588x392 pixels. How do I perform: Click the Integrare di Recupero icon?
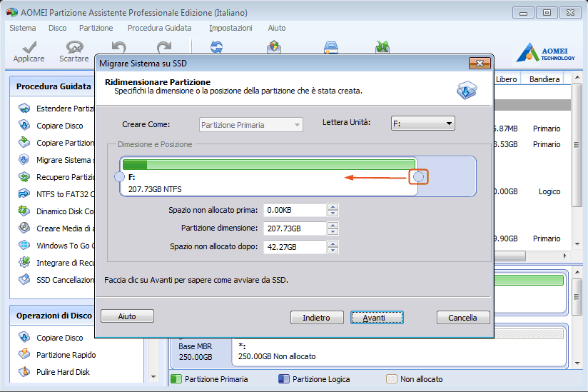coord(24,263)
